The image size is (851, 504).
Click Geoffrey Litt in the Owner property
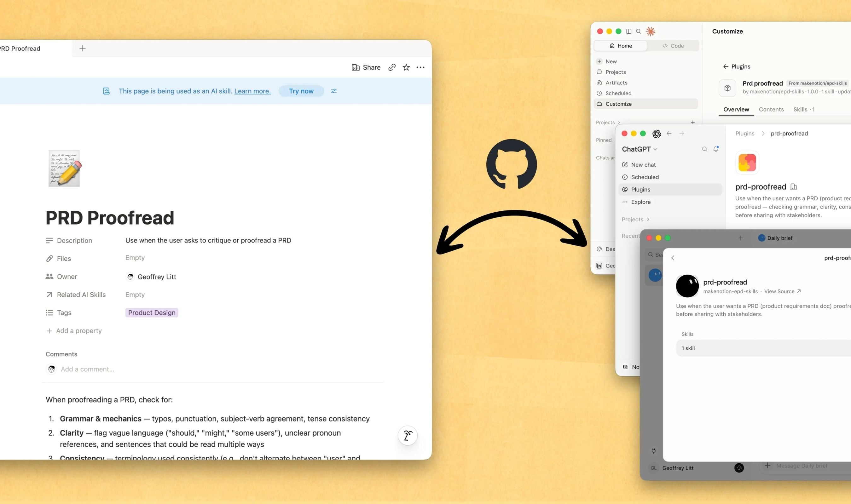pos(151,277)
